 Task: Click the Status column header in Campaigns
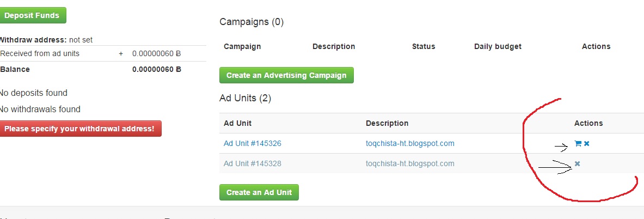click(x=424, y=46)
